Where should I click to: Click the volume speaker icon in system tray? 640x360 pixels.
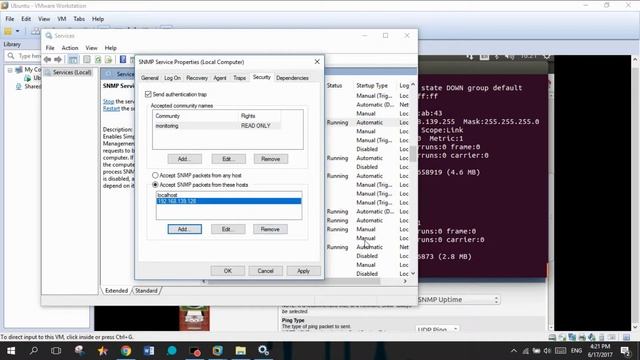(547, 351)
